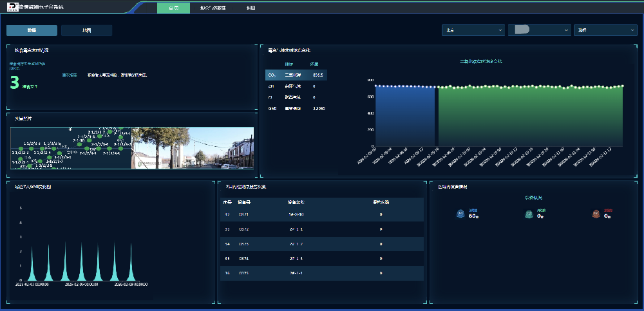Select the CH row in gas table
The width and height of the screenshot is (644, 311).
pos(296,86)
